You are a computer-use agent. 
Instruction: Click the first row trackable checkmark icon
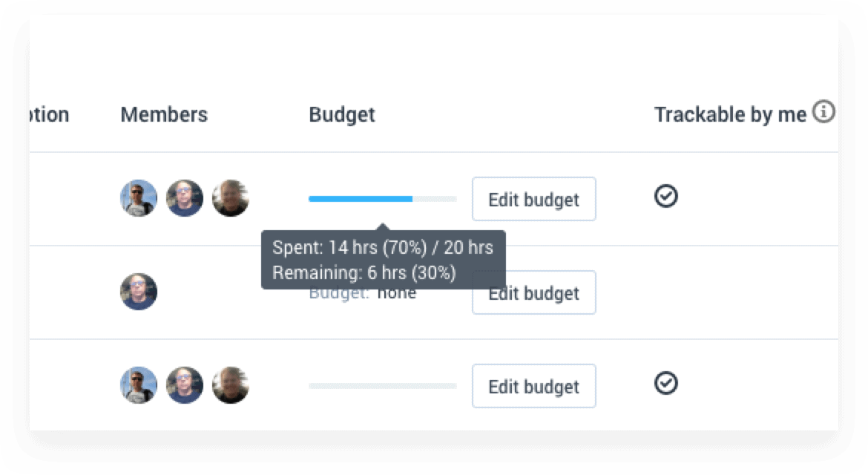tap(666, 196)
